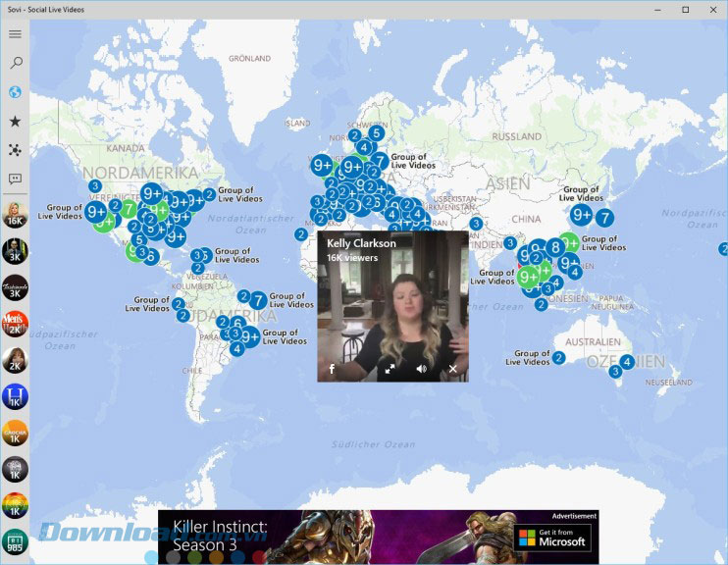The image size is (728, 565).
Task: Close the Sovi window
Action: [x=713, y=9]
